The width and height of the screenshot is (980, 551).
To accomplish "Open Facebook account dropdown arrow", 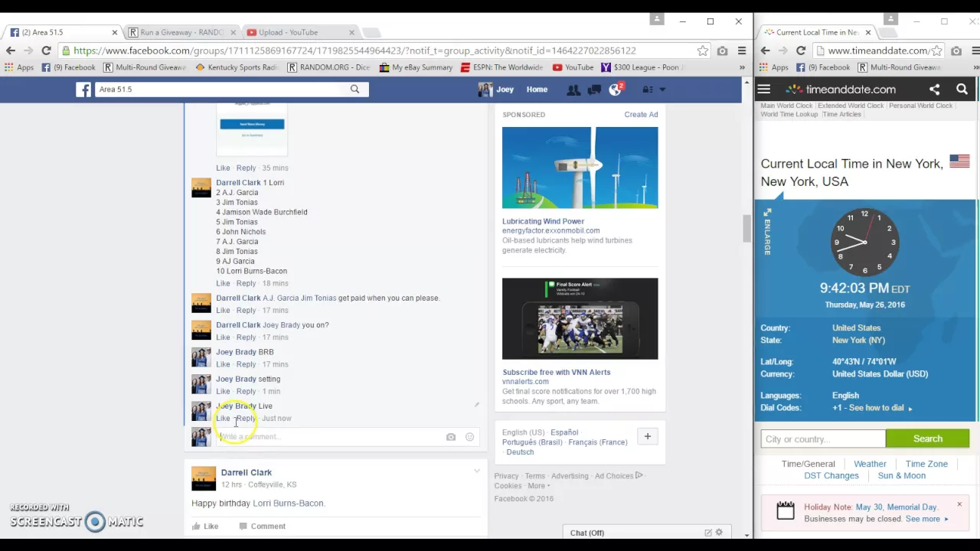I will tap(663, 90).
